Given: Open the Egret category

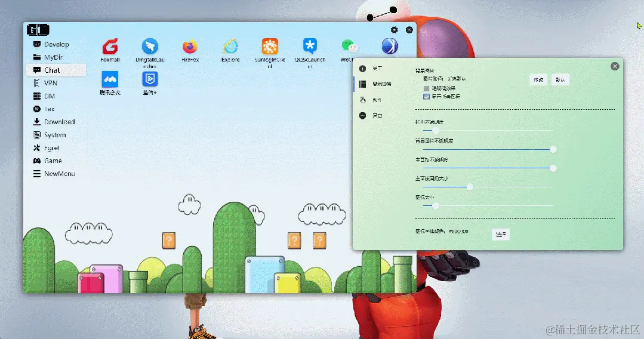Looking at the screenshot, I should pos(56,148).
